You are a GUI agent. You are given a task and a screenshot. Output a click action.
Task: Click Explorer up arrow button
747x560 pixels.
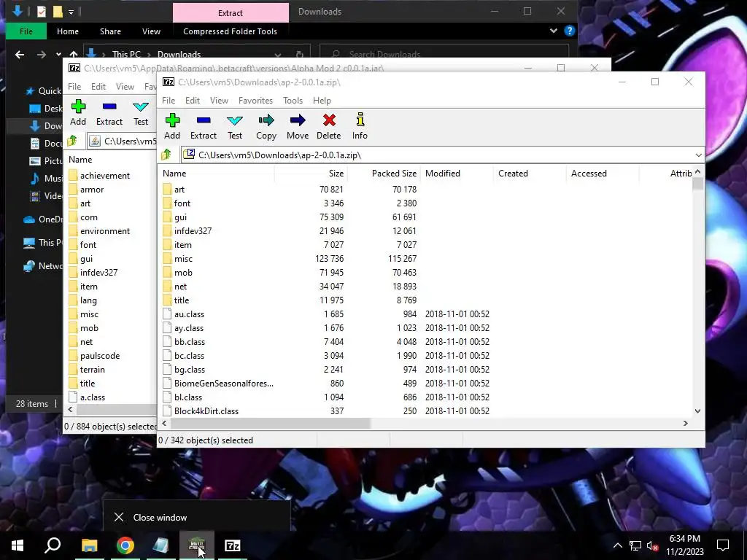[x=74, y=55]
